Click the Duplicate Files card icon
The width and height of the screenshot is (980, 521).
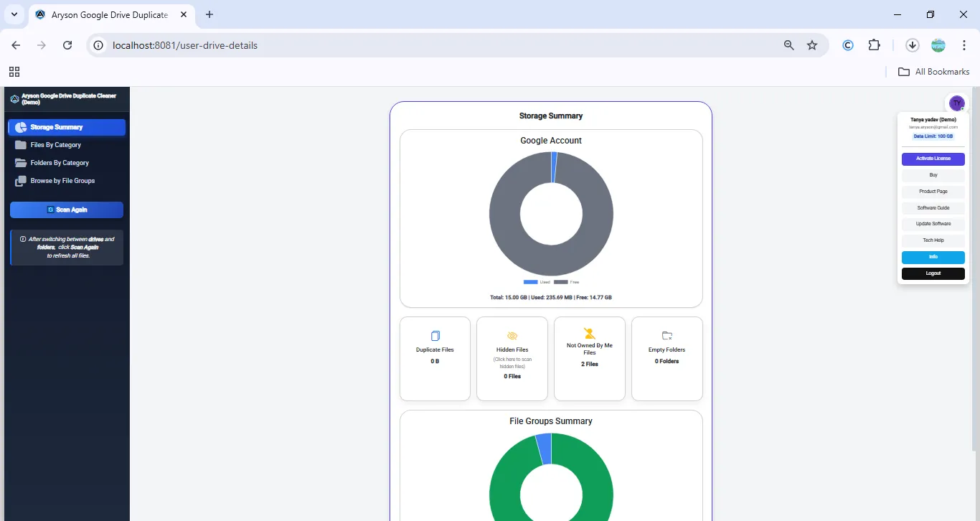pos(435,336)
